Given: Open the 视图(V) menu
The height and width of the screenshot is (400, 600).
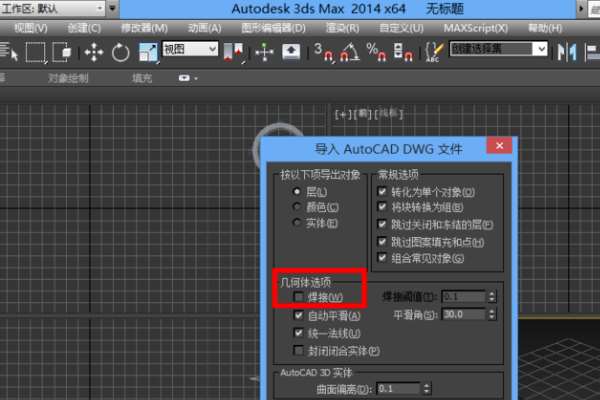Looking at the screenshot, I should [x=31, y=28].
